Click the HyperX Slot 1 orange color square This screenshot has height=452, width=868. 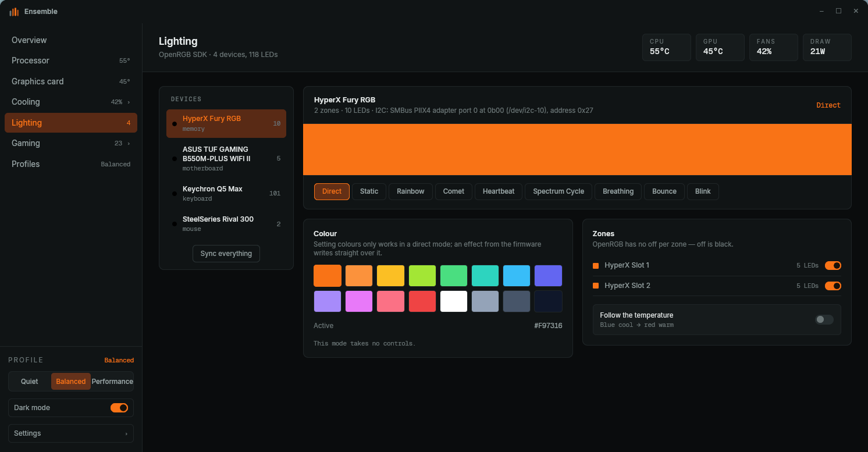(x=596, y=266)
